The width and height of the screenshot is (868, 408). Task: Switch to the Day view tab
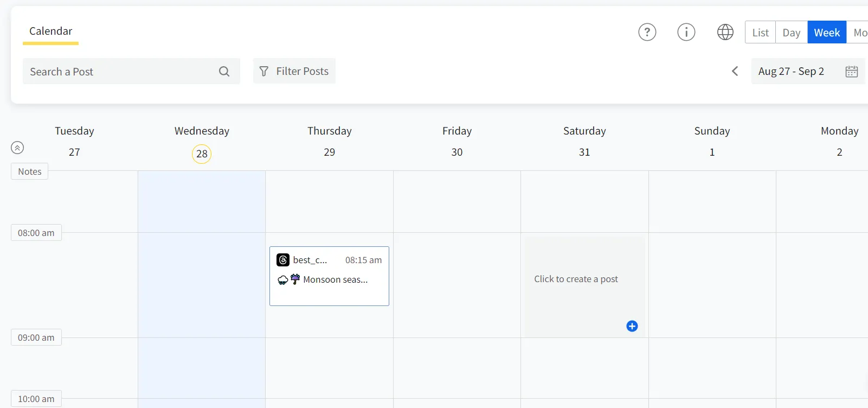791,32
